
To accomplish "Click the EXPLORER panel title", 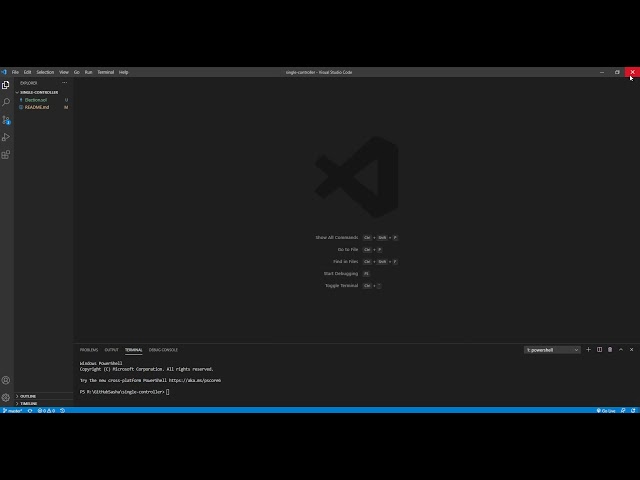I will (29, 83).
